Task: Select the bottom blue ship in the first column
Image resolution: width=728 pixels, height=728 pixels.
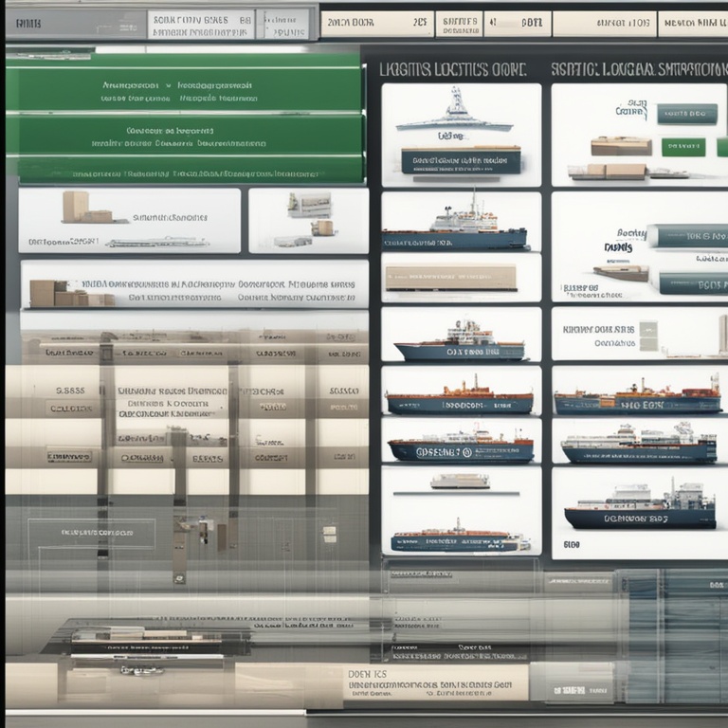Action: (x=460, y=537)
